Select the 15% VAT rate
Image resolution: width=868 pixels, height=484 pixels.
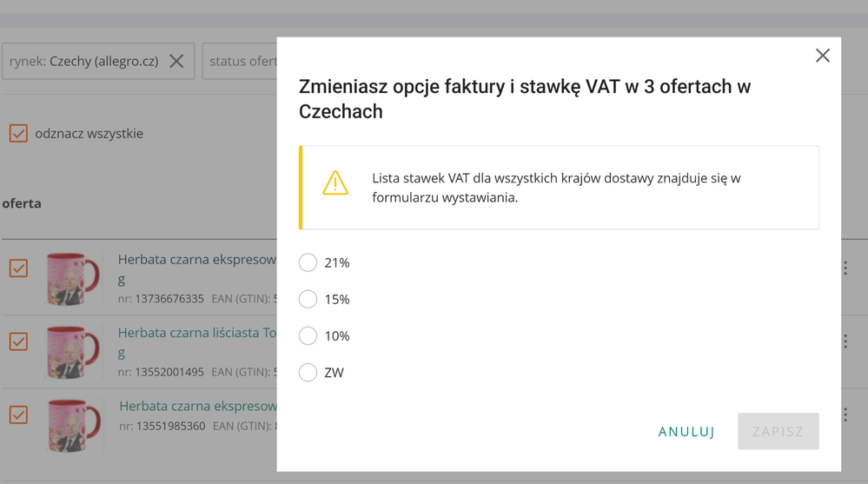(308, 299)
